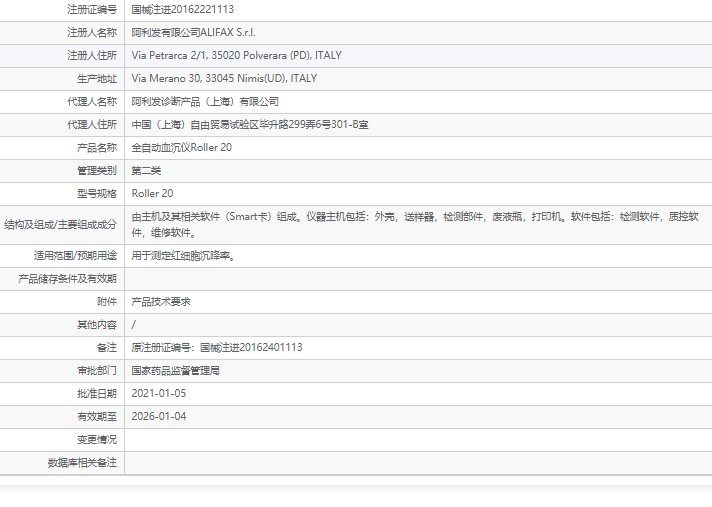Select approval department 国家药品监督管理局
The height and width of the screenshot is (507, 712).
[175, 371]
